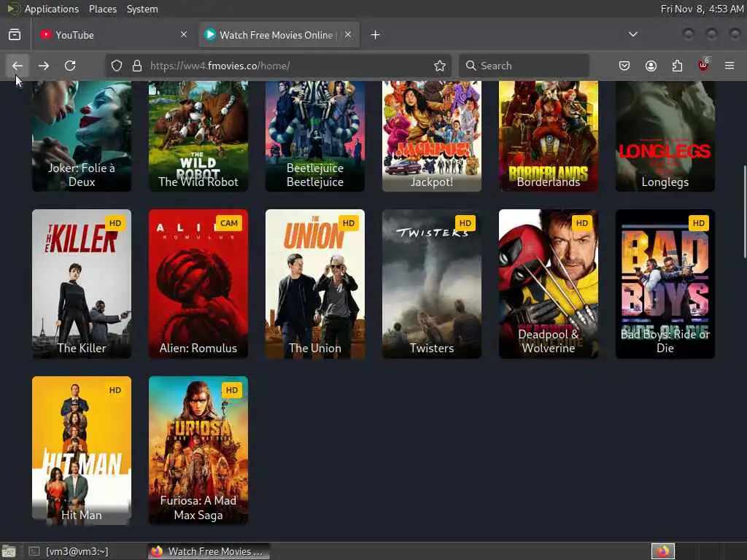Open Firefox hamburger menu
Screen dimensions: 747x560
point(729,66)
